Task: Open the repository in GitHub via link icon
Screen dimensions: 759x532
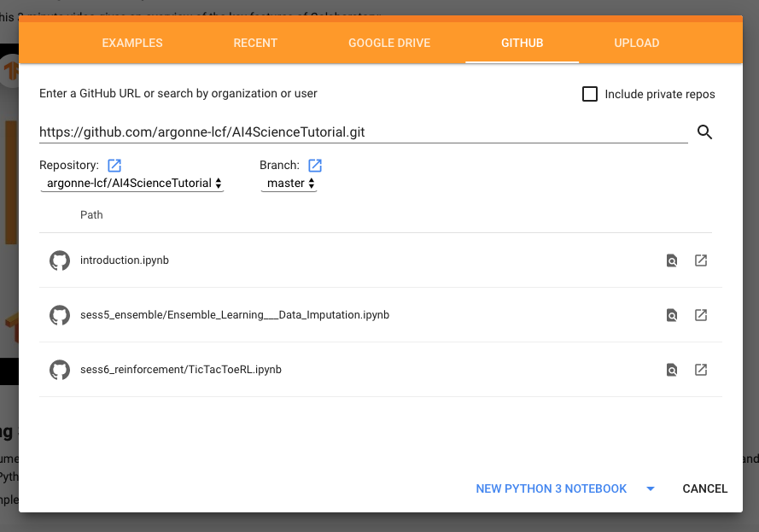Action: click(x=114, y=166)
